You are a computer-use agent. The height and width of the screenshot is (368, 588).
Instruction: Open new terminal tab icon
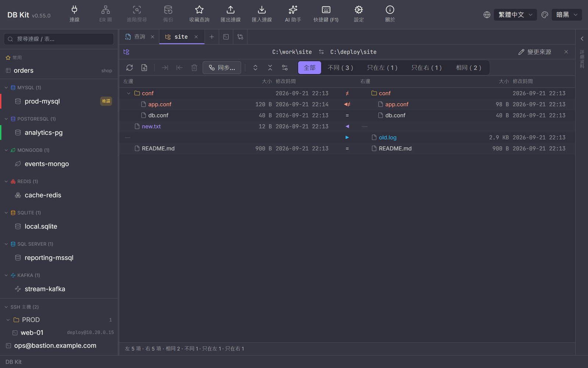click(x=226, y=37)
